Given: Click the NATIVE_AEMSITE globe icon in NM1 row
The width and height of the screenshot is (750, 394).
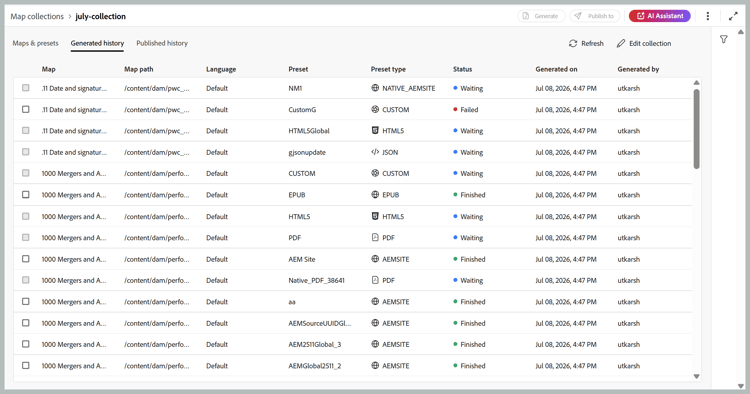Looking at the screenshot, I should tap(375, 88).
